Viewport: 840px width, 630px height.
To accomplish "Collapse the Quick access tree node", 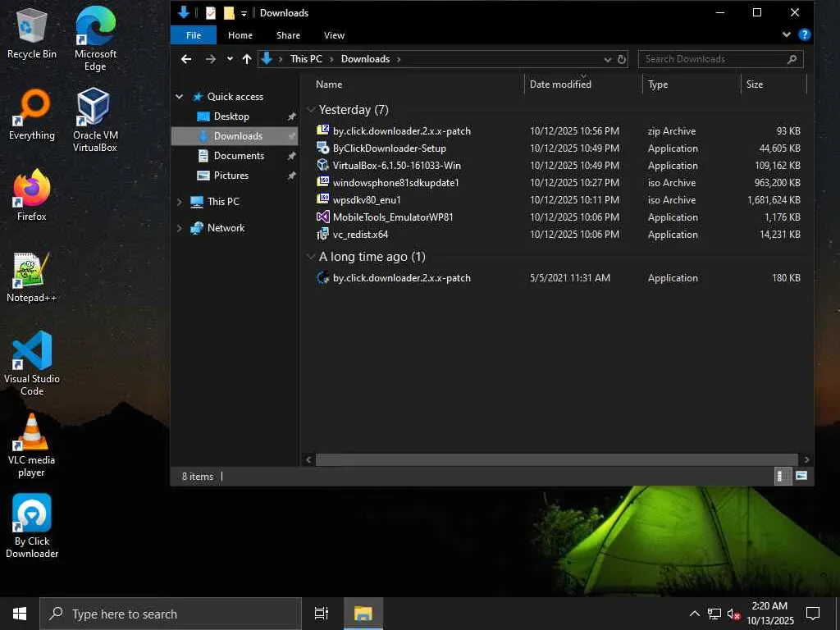I will [180, 97].
